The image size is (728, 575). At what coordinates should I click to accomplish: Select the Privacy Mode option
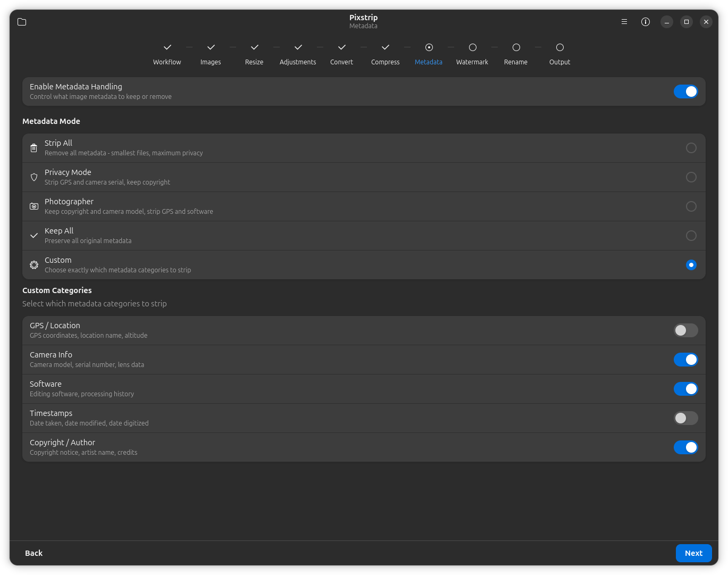tap(691, 177)
